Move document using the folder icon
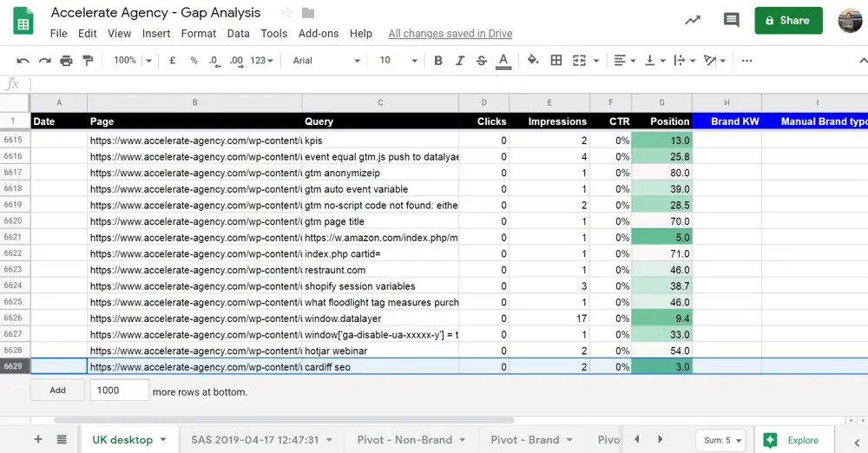The height and width of the screenshot is (453, 868). pyautogui.click(x=308, y=13)
